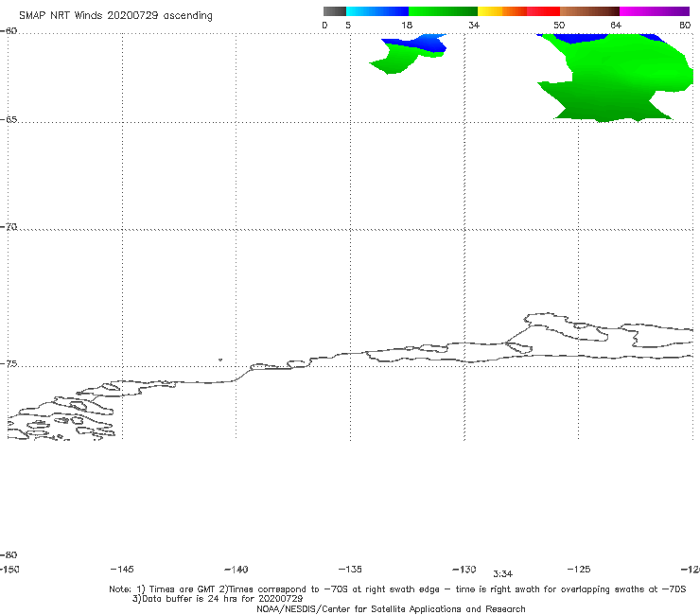
Task: Click the "-75" latitude label
Action: pyautogui.click(x=9, y=363)
